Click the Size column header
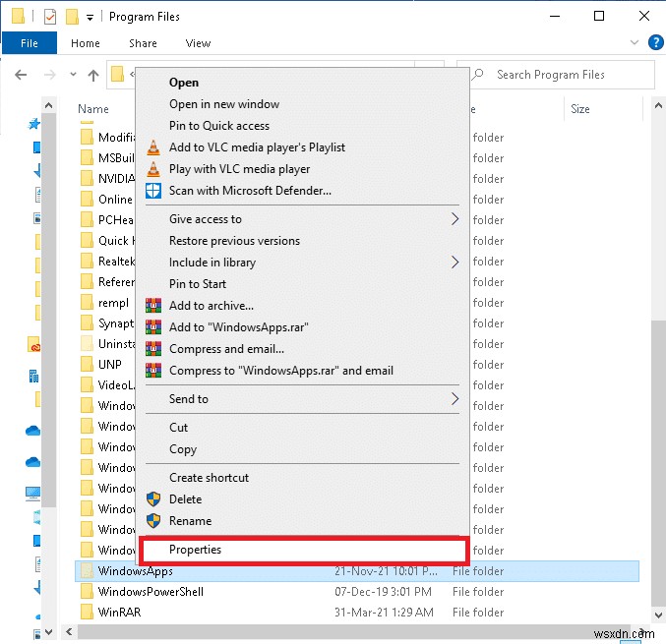The width and height of the screenshot is (666, 644). (x=579, y=109)
